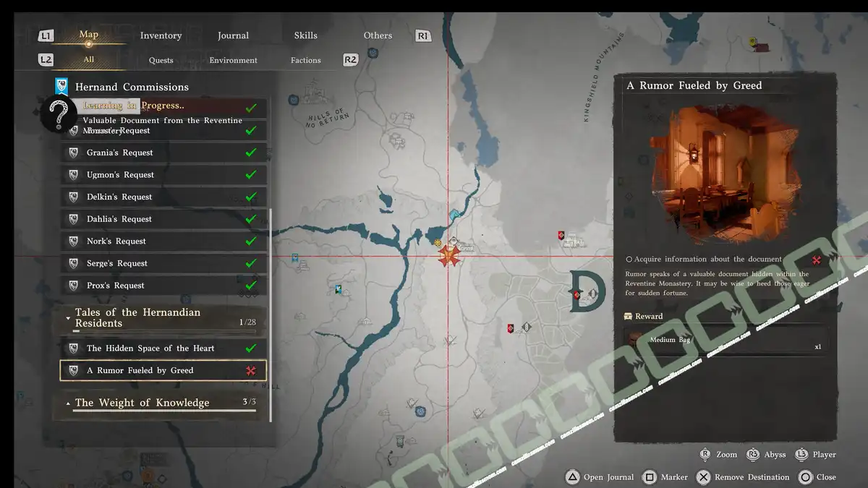Viewport: 868px width, 488px height.
Task: Collapse Tales of the Hernandian Residents section
Action: click(69, 317)
